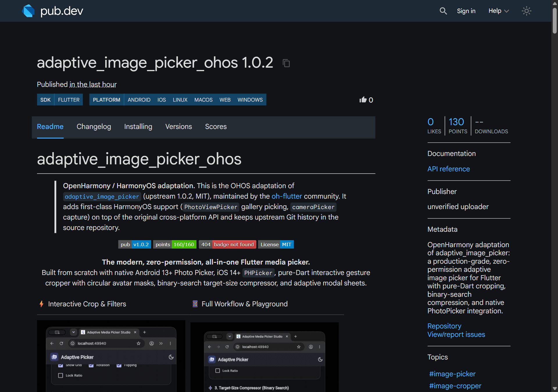This screenshot has height=392, width=558.
Task: Open the Full Workflow & Playground demo thumbnail
Action: pos(264,357)
